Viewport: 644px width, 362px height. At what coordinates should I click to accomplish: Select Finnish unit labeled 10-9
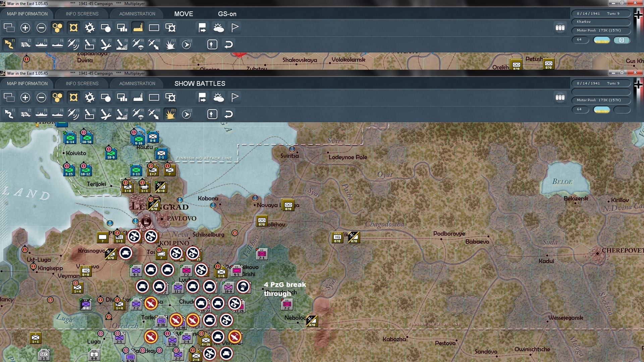(x=111, y=153)
